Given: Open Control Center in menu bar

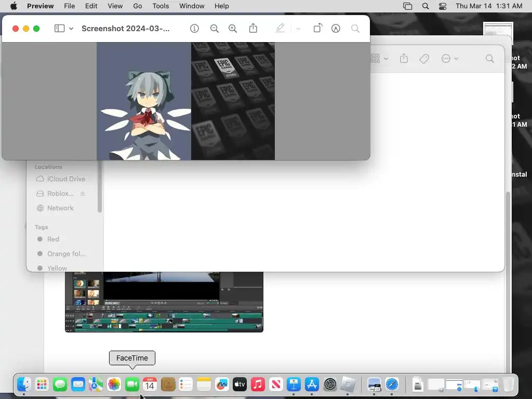Looking at the screenshot, I should click(443, 6).
